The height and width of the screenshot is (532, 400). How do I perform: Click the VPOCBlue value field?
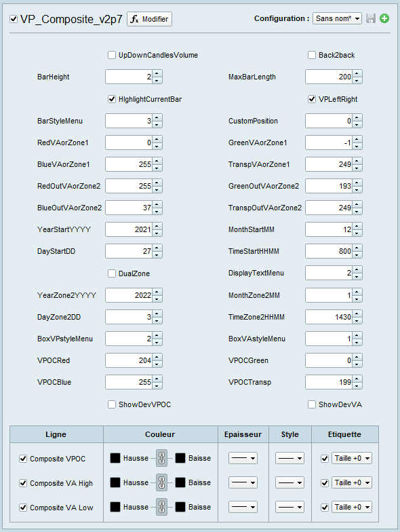(x=129, y=382)
